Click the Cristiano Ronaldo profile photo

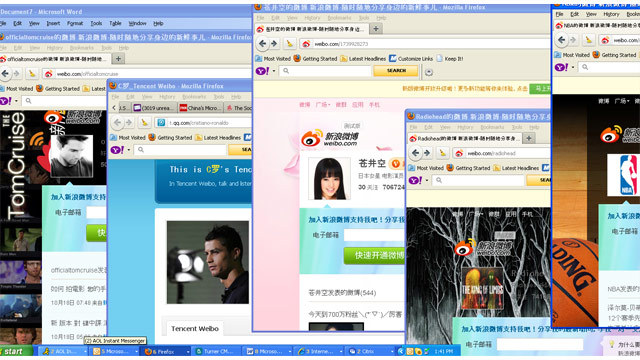tap(208, 262)
